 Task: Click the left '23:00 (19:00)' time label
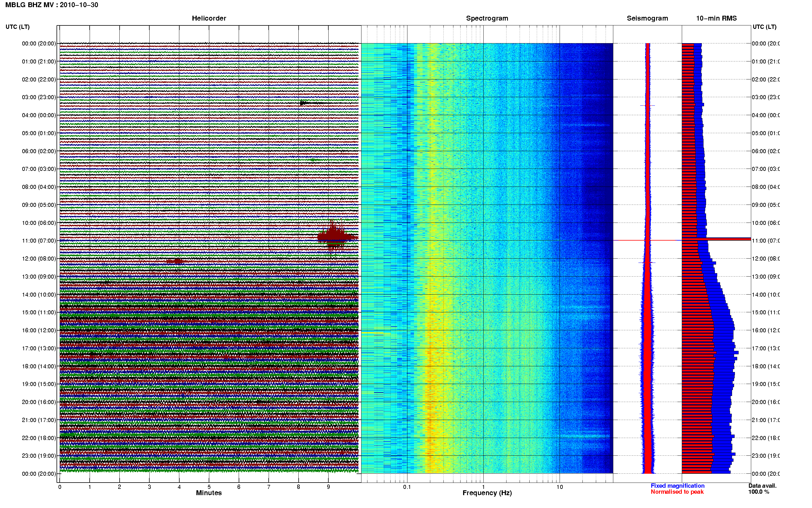(x=39, y=456)
